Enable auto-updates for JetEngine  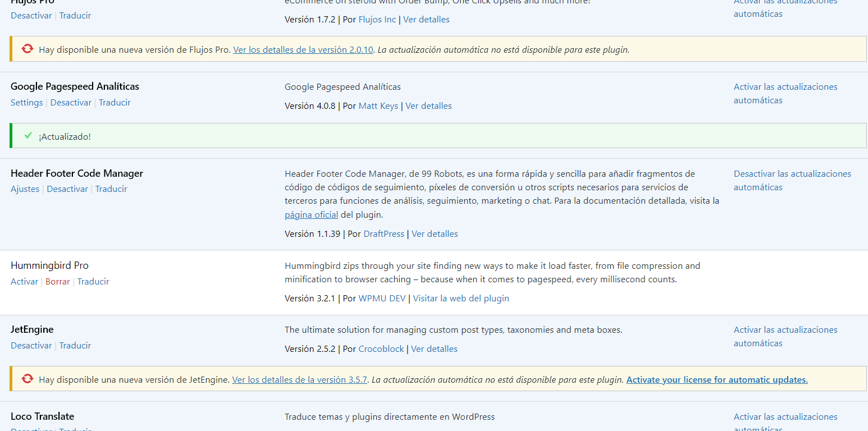coord(785,336)
